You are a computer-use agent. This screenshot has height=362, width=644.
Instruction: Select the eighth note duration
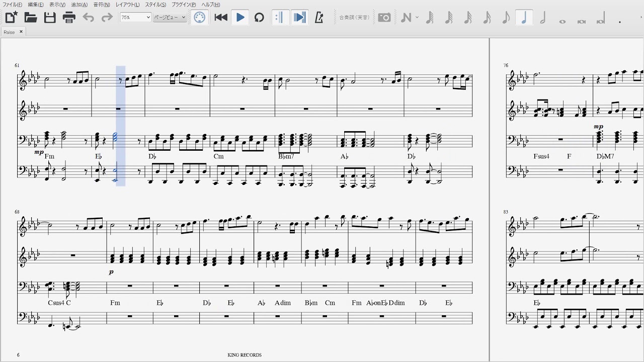pos(505,18)
